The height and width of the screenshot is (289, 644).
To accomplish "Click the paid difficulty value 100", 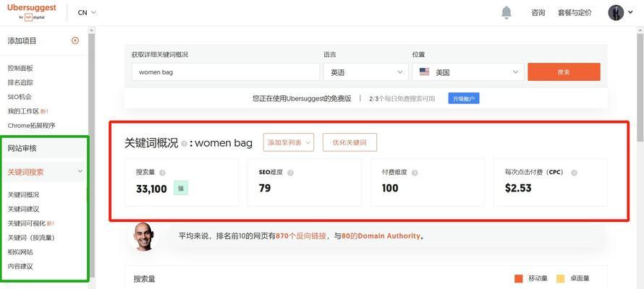I will tap(390, 188).
